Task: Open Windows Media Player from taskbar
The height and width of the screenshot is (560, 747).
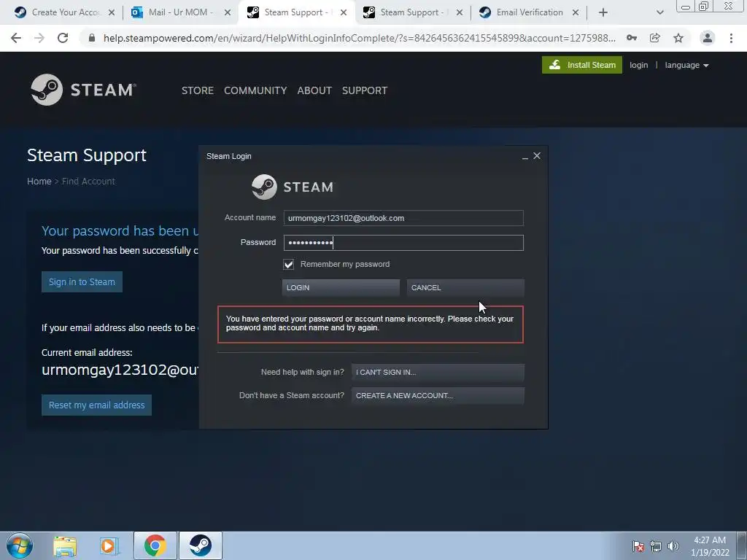Action: pyautogui.click(x=109, y=545)
